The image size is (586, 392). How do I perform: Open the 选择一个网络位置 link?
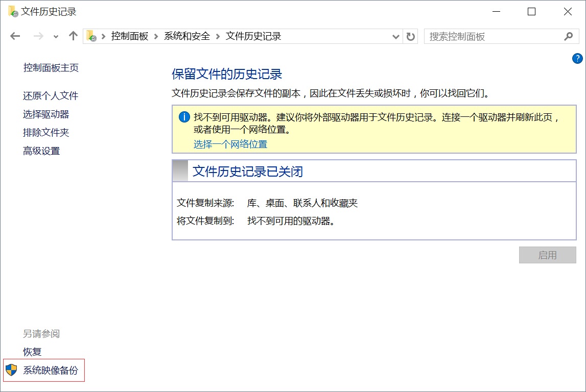230,145
